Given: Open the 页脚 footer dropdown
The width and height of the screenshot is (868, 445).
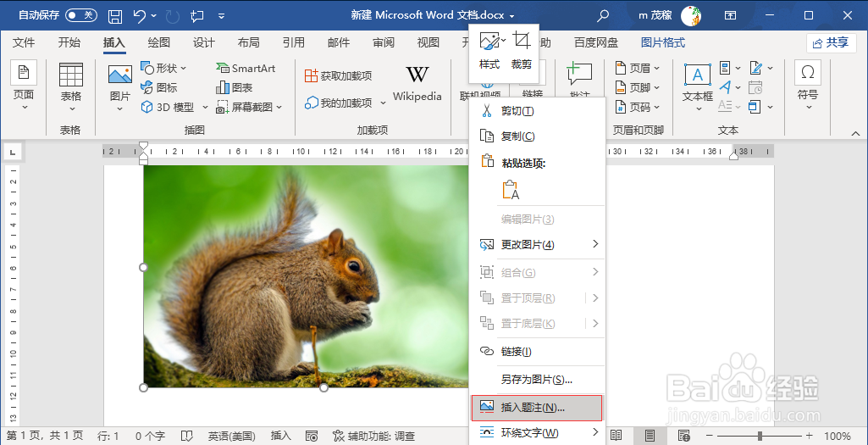Looking at the screenshot, I should pos(638,87).
